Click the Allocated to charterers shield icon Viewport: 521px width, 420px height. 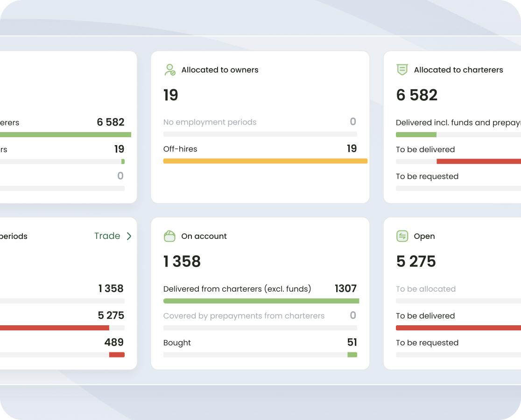pyautogui.click(x=402, y=70)
